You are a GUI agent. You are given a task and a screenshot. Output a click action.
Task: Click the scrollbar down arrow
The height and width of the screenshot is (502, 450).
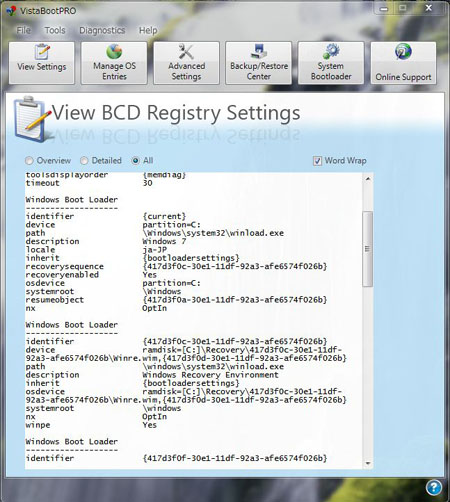tap(368, 463)
